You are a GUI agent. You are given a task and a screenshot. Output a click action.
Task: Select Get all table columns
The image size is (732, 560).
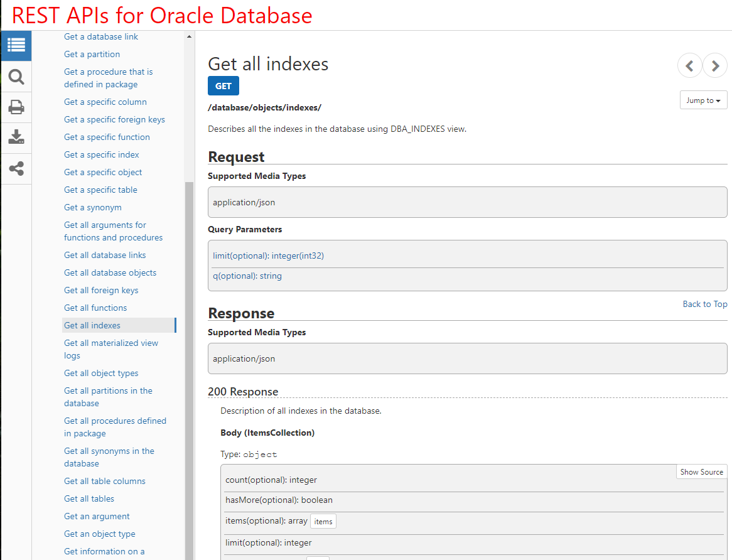(105, 481)
